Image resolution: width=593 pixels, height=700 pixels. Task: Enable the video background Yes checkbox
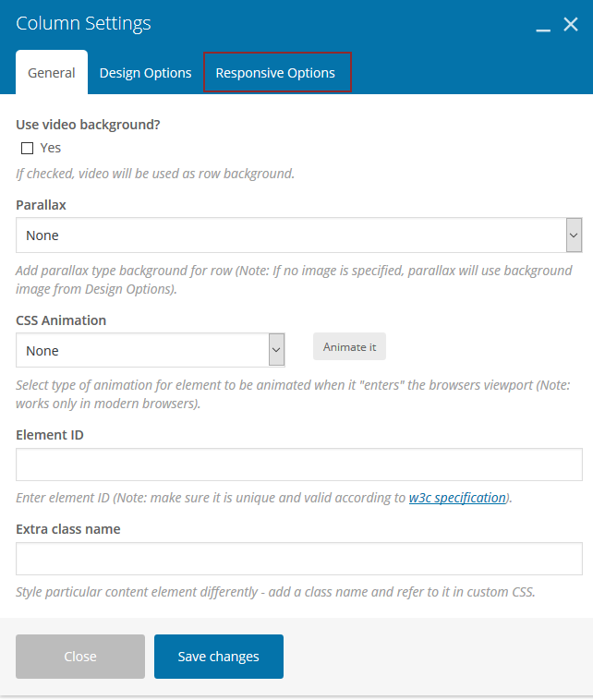pyautogui.click(x=27, y=148)
